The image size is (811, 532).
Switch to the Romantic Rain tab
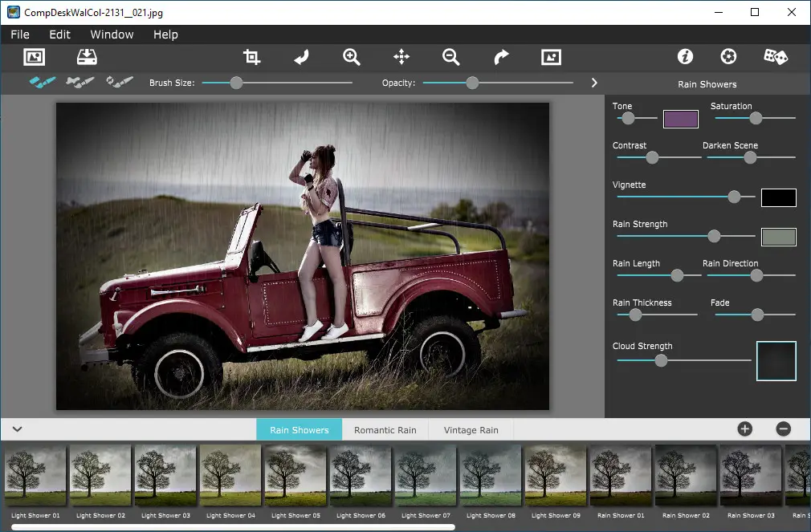click(x=385, y=430)
